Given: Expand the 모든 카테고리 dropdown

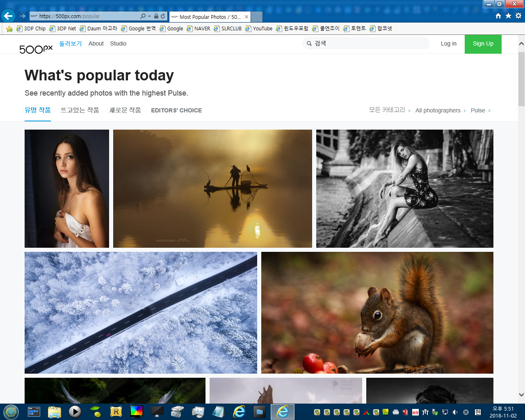Looking at the screenshot, I should (x=390, y=110).
